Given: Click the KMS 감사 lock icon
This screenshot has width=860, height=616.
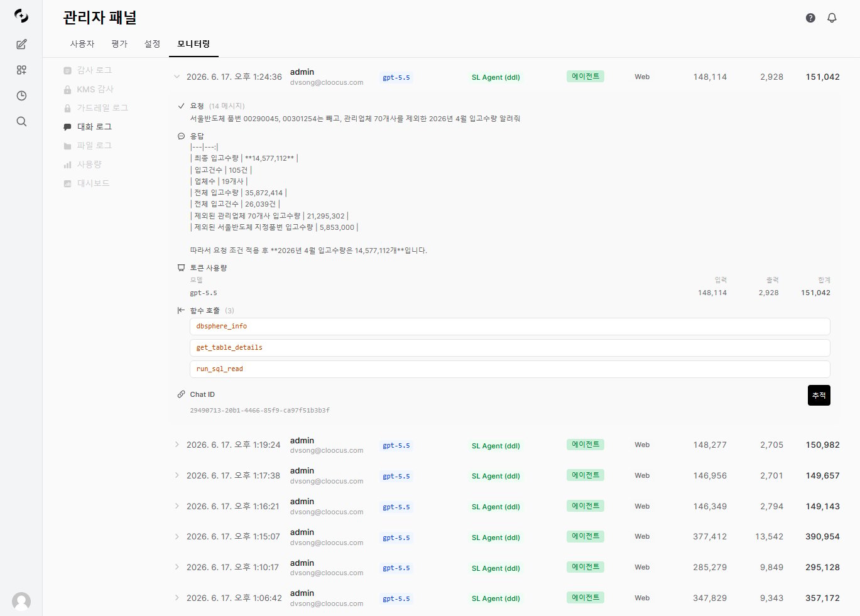Looking at the screenshot, I should pyautogui.click(x=67, y=89).
